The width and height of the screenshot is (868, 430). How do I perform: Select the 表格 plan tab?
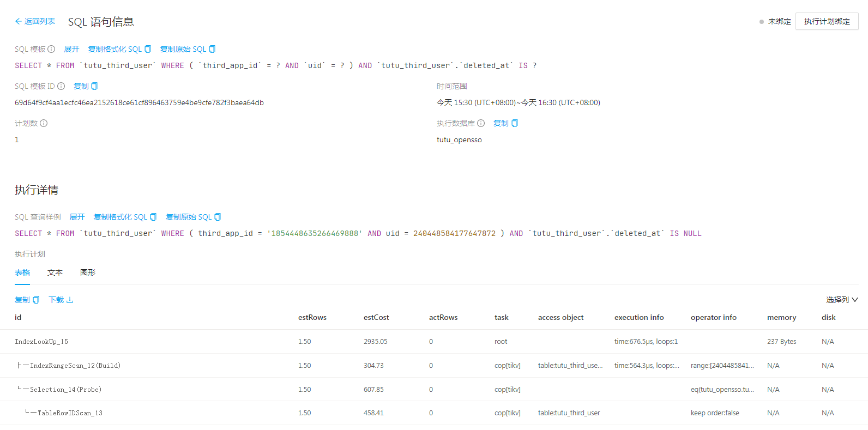point(22,272)
